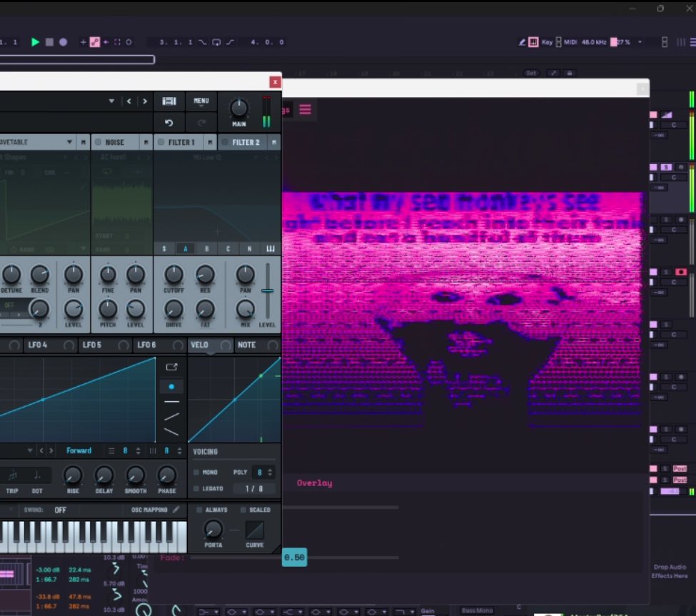The height and width of the screenshot is (616, 696).
Task: Toggle the Loop switch in transport
Action: click(x=216, y=42)
